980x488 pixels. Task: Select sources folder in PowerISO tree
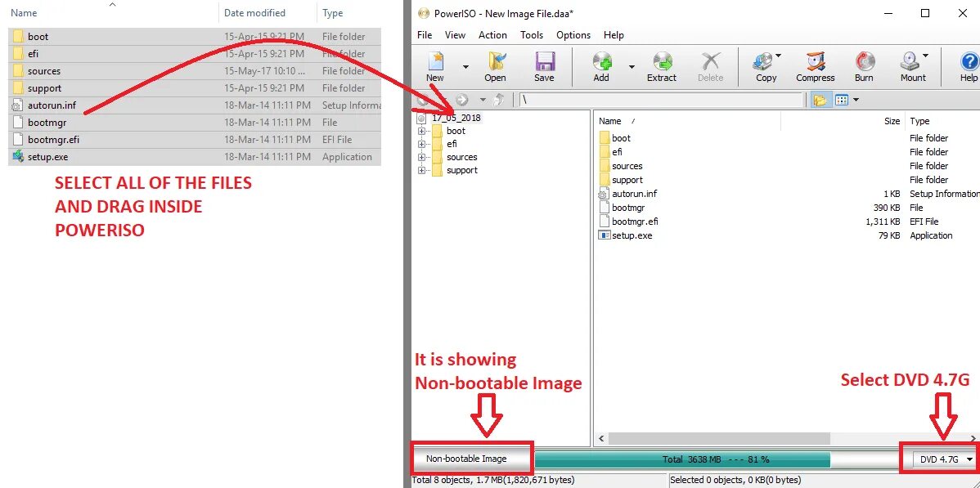click(x=461, y=158)
